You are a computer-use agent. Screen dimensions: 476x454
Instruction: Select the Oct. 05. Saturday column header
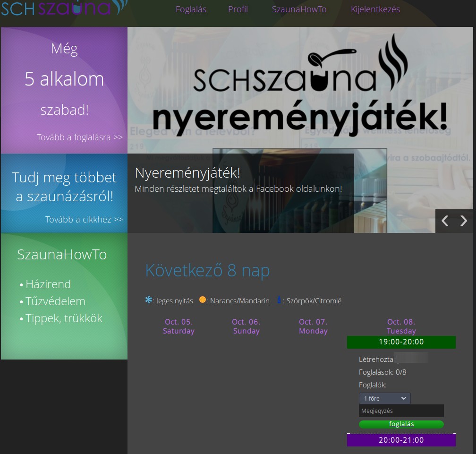tap(178, 326)
